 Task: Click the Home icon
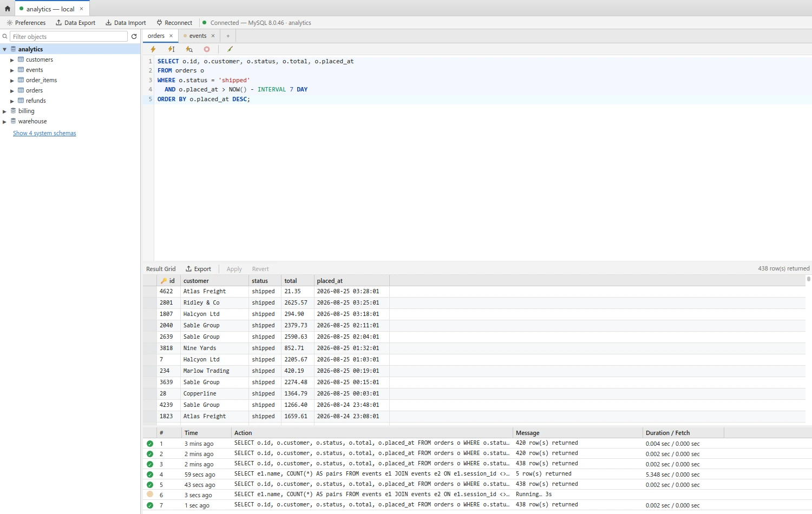8,9
